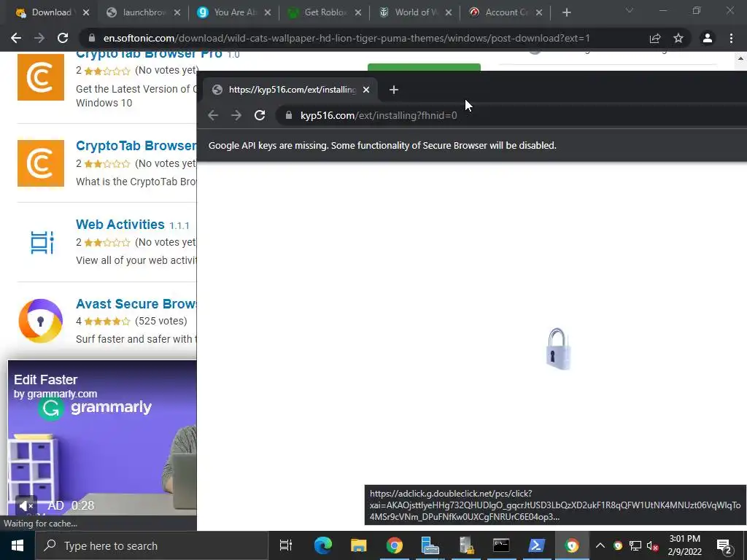Open the Web Activities link

pos(120,225)
